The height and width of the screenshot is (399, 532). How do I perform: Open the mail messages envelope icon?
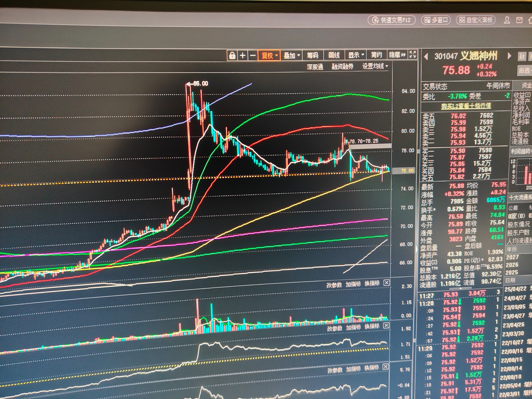519,20
